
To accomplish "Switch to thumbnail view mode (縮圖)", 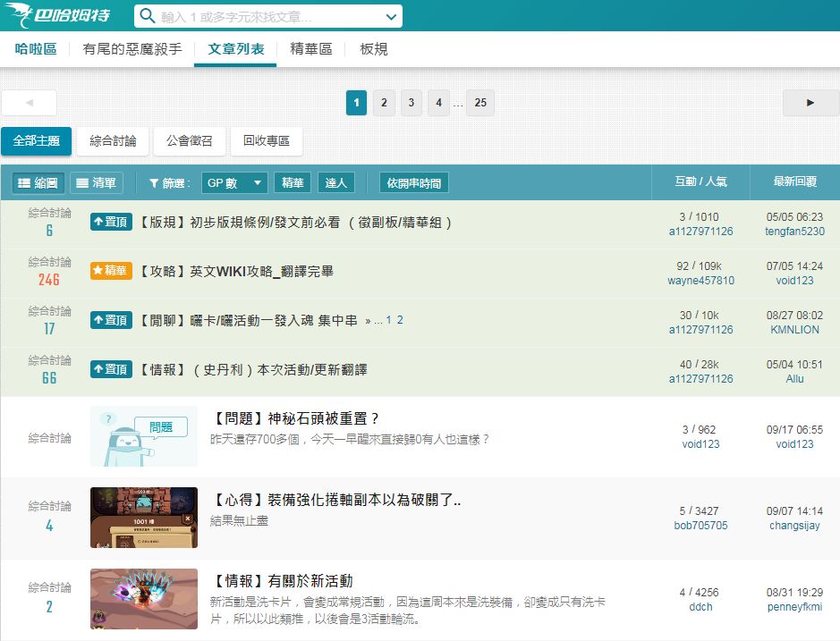I will click(38, 183).
